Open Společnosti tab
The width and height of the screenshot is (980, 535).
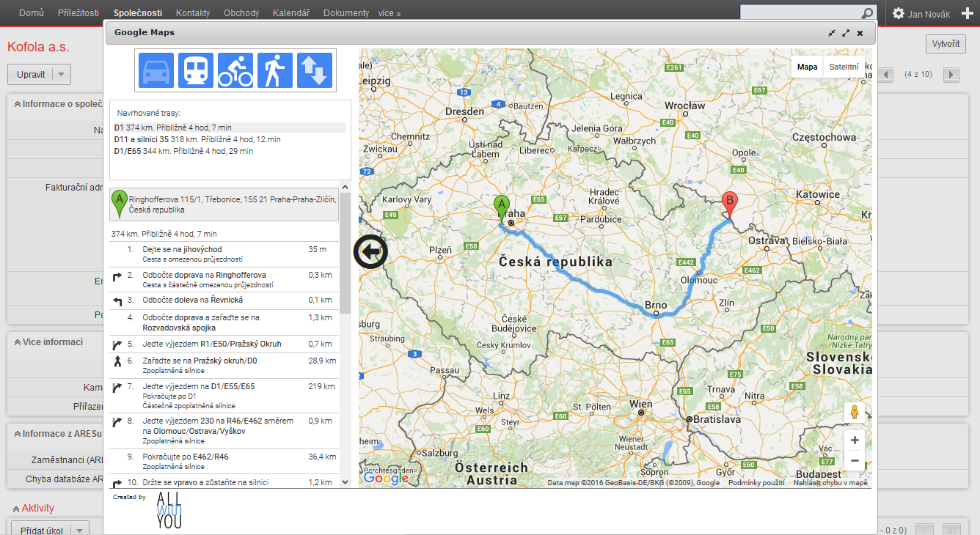(x=138, y=13)
